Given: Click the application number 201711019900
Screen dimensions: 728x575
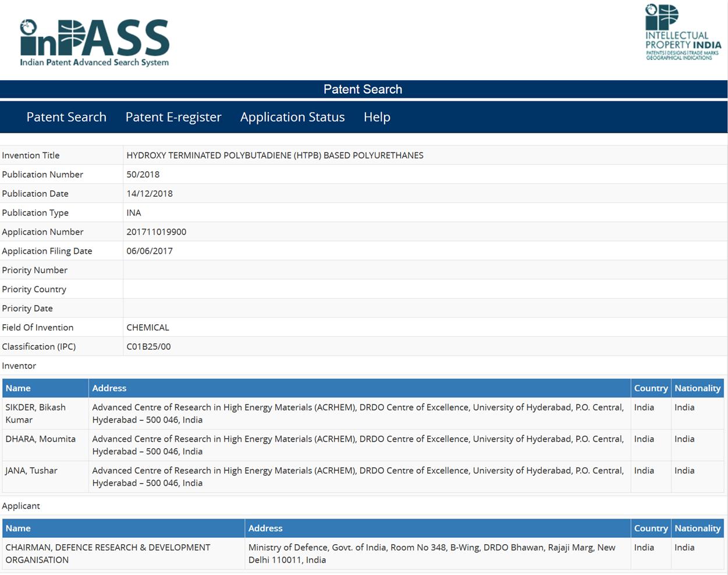Looking at the screenshot, I should (157, 232).
